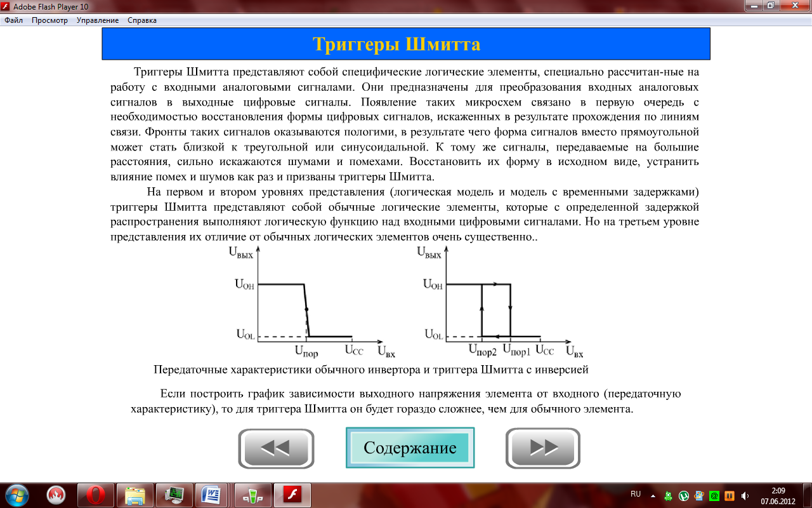Click the figure caption starting Передаточные характеристики
Viewport: 812px width, 508px height.
point(371,369)
